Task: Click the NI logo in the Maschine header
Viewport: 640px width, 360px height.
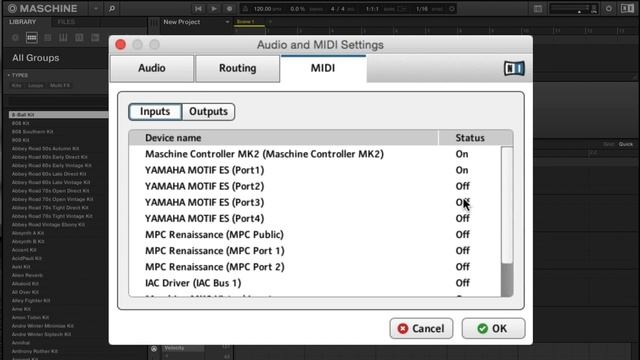Action: tap(627, 9)
